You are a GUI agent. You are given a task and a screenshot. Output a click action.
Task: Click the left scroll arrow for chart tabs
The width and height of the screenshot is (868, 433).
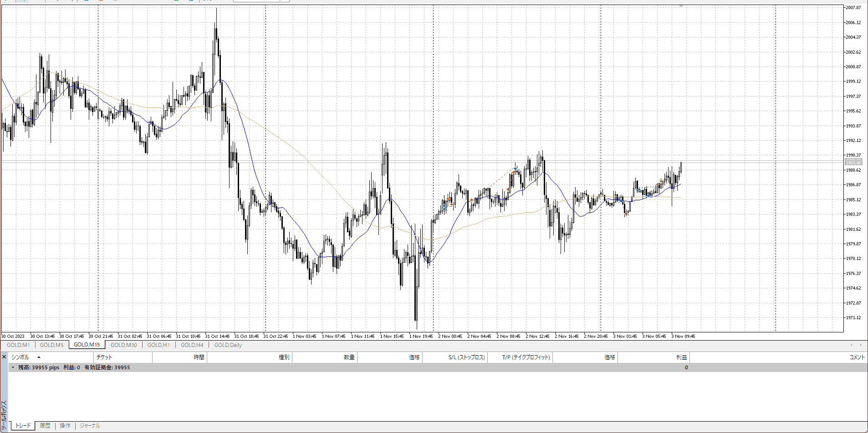coord(851,345)
